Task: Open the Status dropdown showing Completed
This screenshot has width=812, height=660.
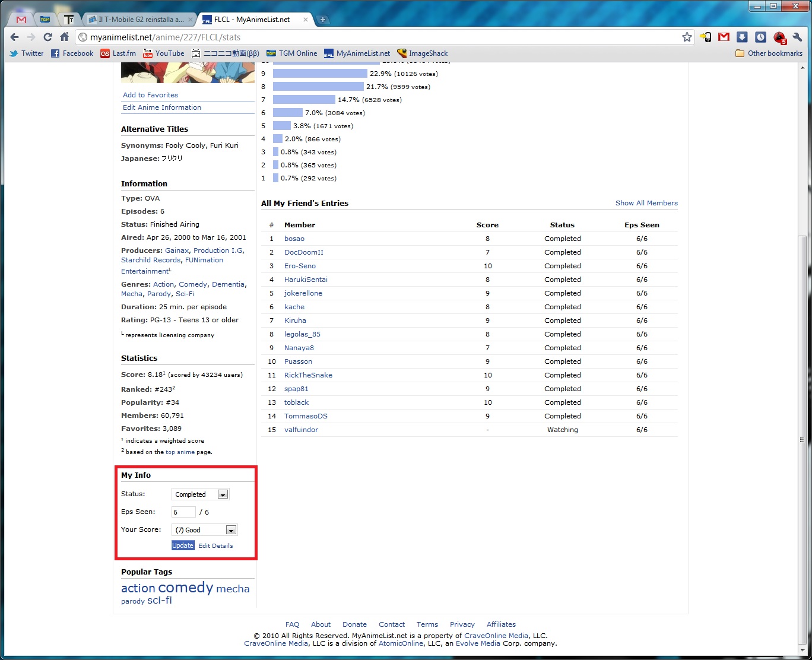Action: [200, 494]
